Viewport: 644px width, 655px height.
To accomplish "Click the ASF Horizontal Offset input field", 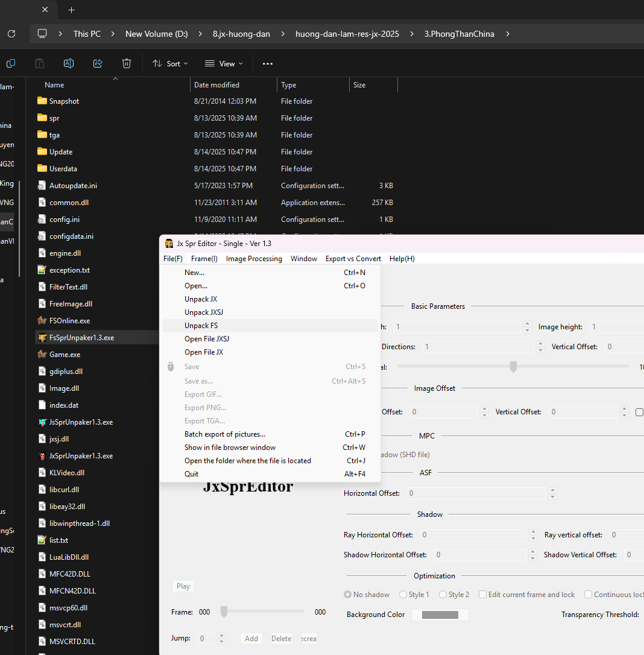I will coord(476,493).
